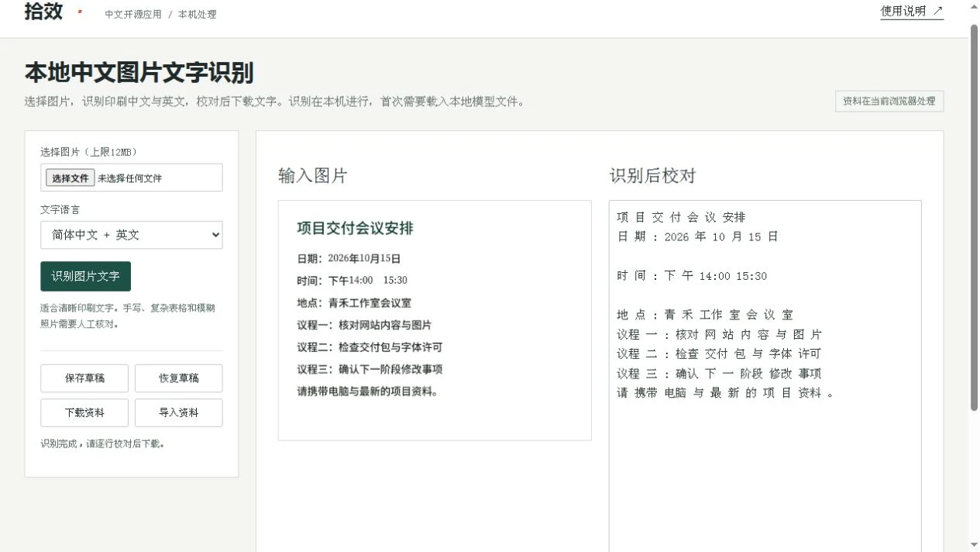Click the 适合清晰印刷文字 hint text
This screenshot has height=552, width=980.
(128, 316)
